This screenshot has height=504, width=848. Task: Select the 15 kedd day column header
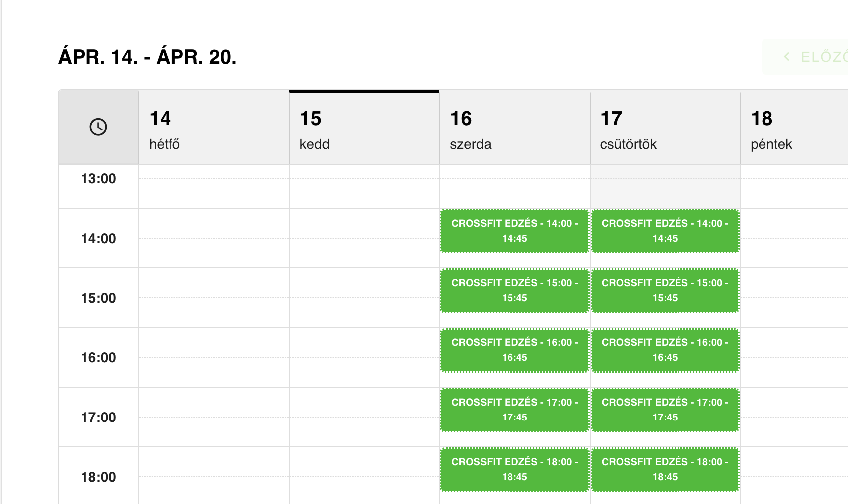pos(364,128)
